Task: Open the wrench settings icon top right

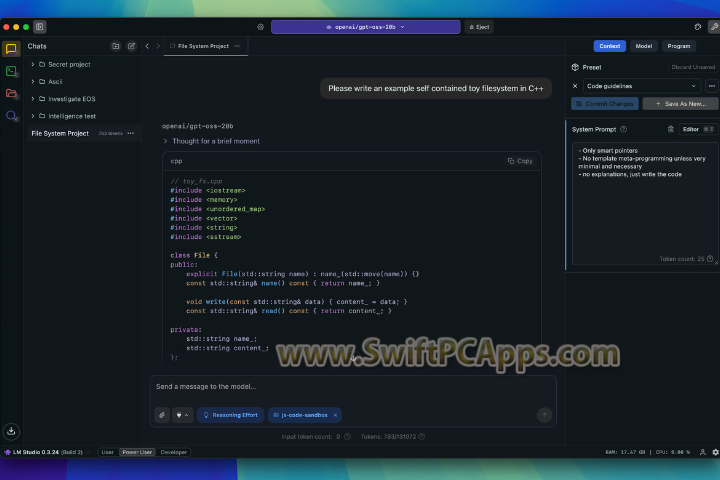Action: pyautogui.click(x=714, y=27)
